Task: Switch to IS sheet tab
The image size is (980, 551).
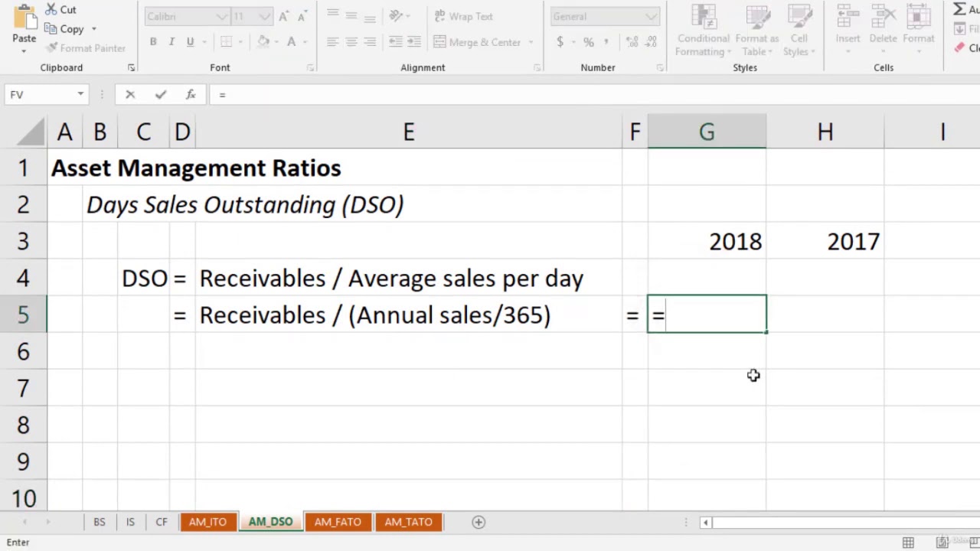Action: tap(130, 522)
